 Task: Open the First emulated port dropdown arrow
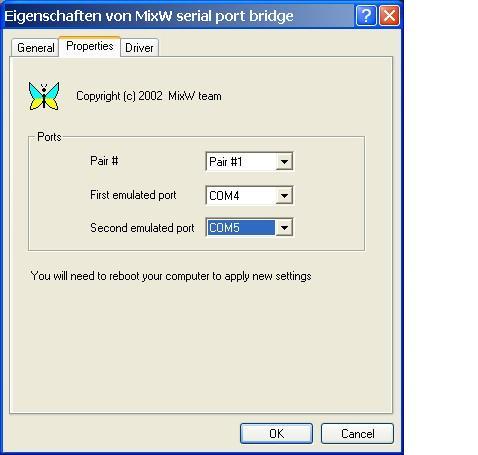click(x=284, y=195)
